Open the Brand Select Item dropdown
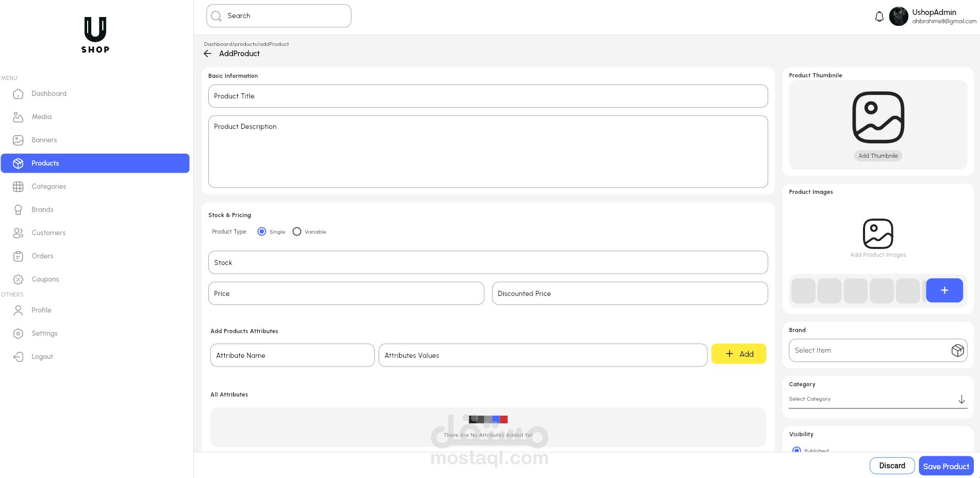 coord(877,351)
